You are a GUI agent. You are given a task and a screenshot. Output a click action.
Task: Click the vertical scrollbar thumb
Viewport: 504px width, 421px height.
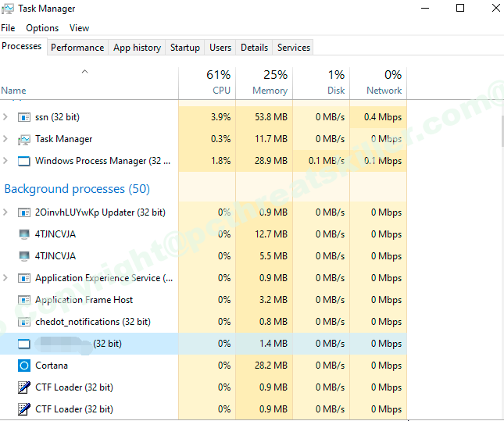[502, 130]
